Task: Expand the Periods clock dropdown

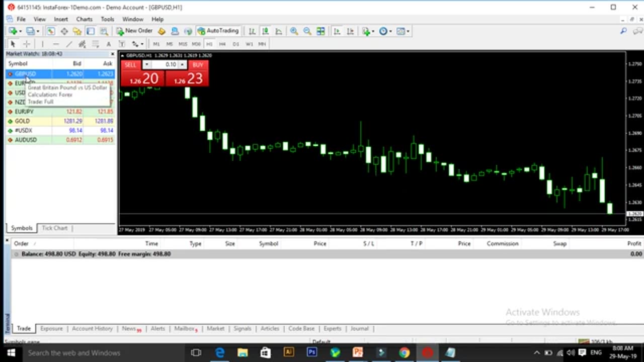Action: click(x=391, y=31)
